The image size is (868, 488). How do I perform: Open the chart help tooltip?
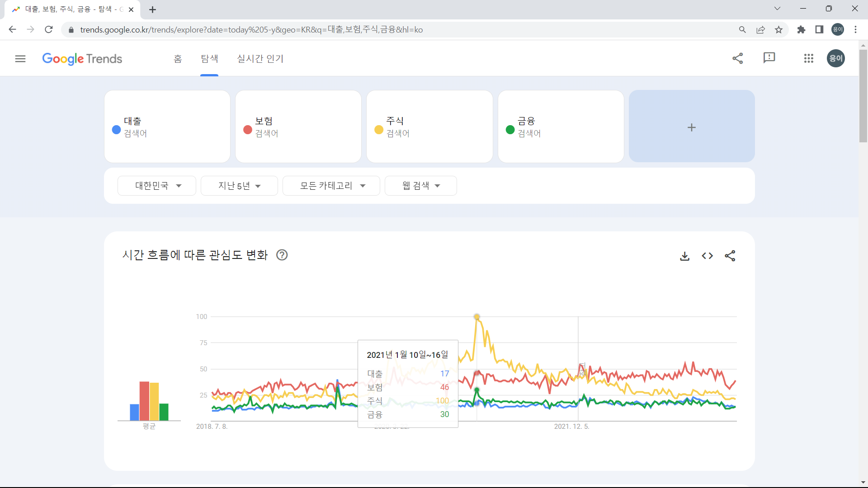point(282,255)
